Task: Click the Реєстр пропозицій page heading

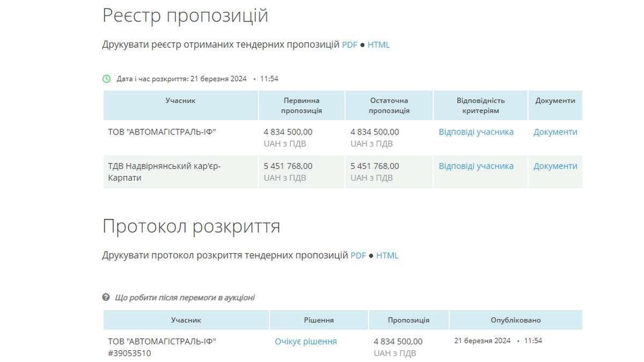Action: point(185,14)
